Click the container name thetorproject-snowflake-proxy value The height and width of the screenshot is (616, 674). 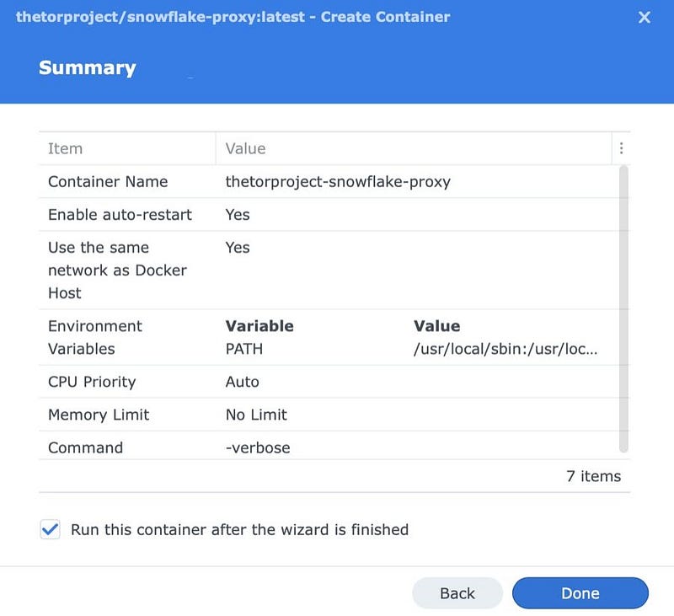click(x=338, y=182)
